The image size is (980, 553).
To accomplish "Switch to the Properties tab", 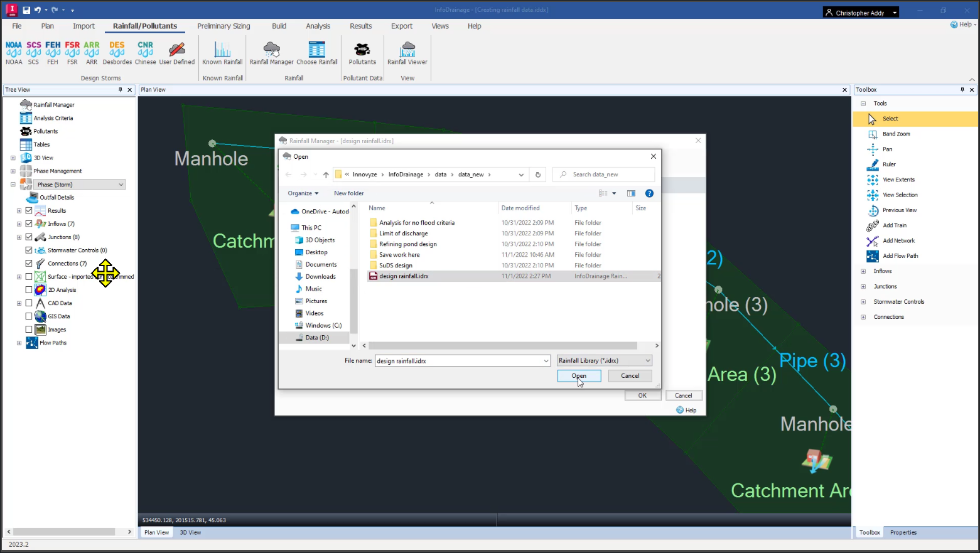I will point(903,532).
